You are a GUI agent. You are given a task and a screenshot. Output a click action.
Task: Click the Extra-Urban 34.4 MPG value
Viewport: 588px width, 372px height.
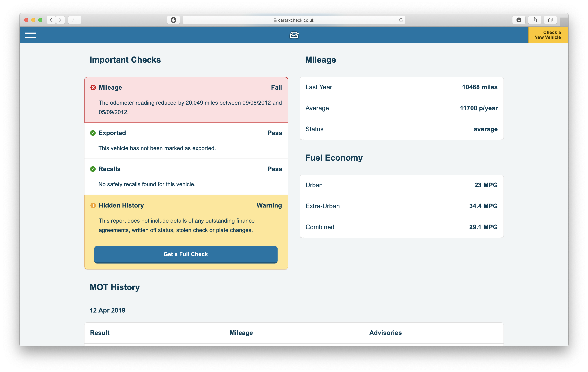pyautogui.click(x=483, y=206)
